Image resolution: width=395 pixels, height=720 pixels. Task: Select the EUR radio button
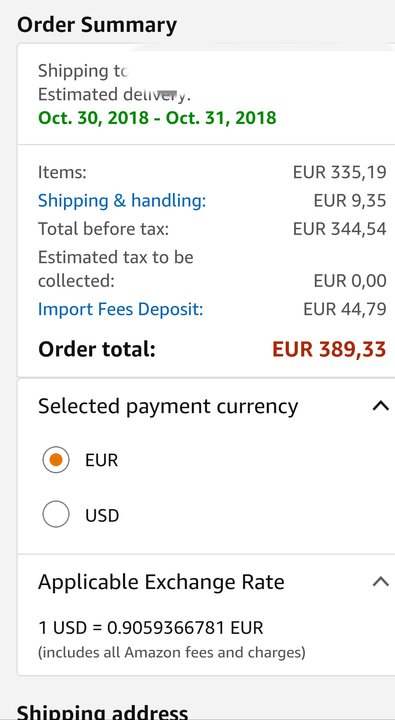(x=56, y=460)
